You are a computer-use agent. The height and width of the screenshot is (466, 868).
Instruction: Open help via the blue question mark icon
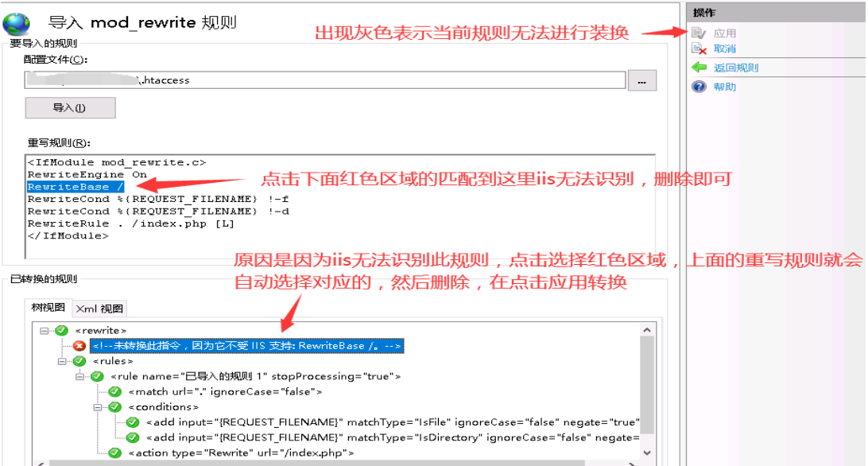(699, 87)
